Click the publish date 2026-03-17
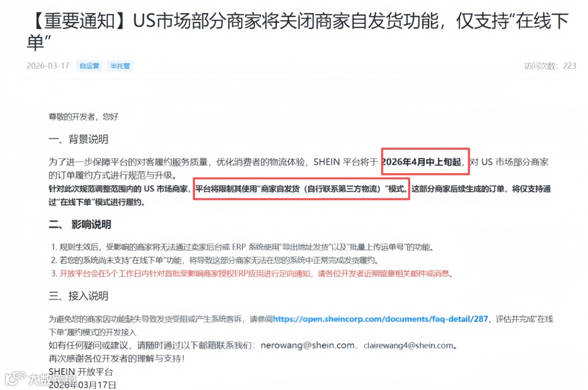The image size is (588, 390). (x=48, y=66)
